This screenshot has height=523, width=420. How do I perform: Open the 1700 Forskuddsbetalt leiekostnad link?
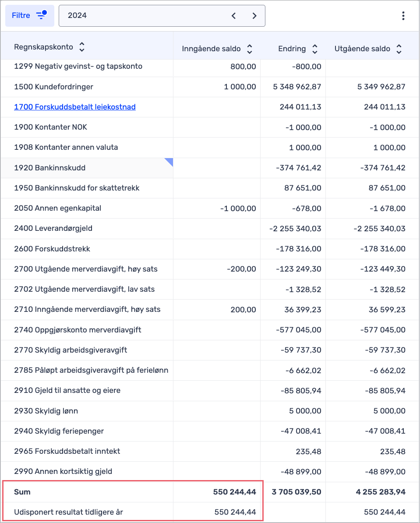[75, 107]
